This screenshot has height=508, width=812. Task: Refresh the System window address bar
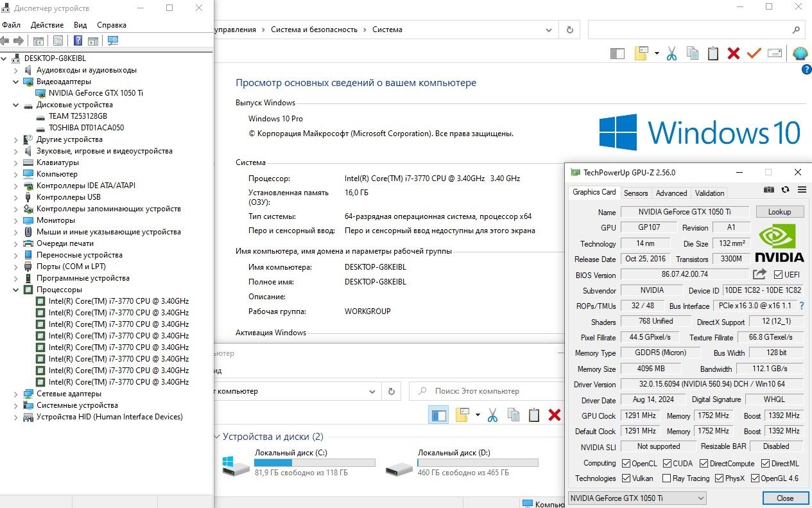pyautogui.click(x=569, y=30)
